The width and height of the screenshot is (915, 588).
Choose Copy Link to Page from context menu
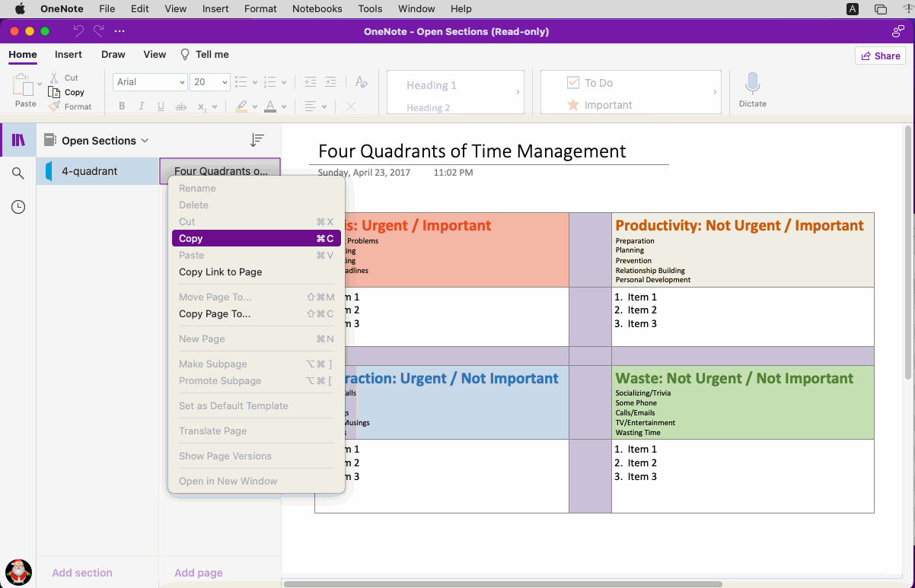pos(220,272)
